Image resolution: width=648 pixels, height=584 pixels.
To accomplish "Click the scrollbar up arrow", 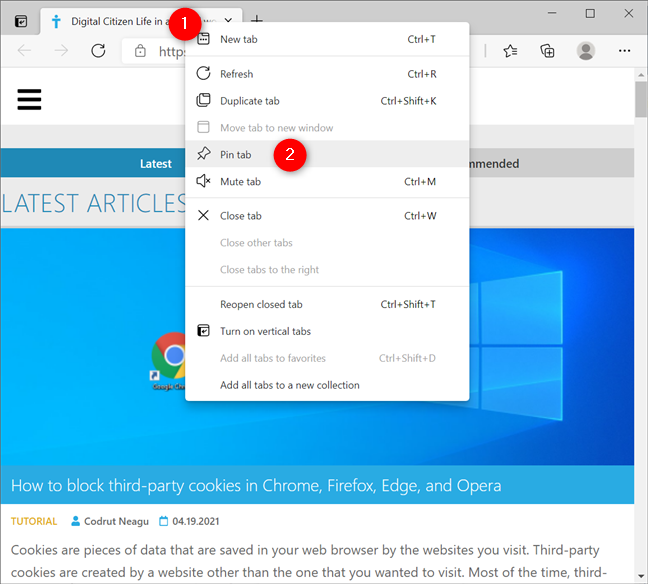I will pos(641,75).
